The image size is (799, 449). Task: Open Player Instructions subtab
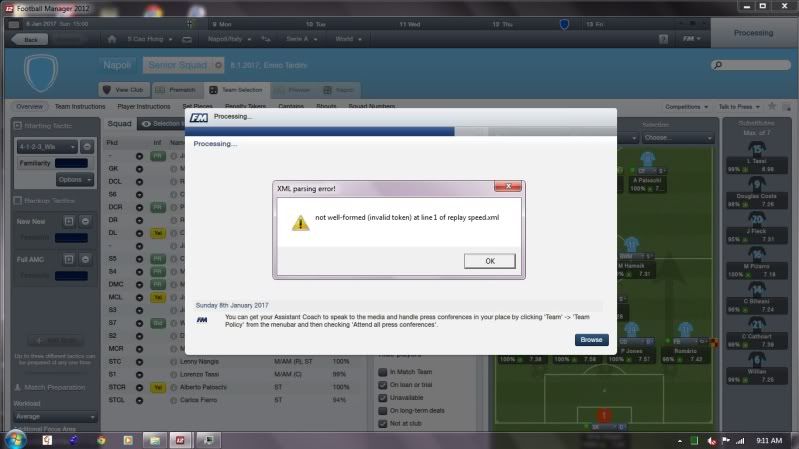(x=144, y=107)
